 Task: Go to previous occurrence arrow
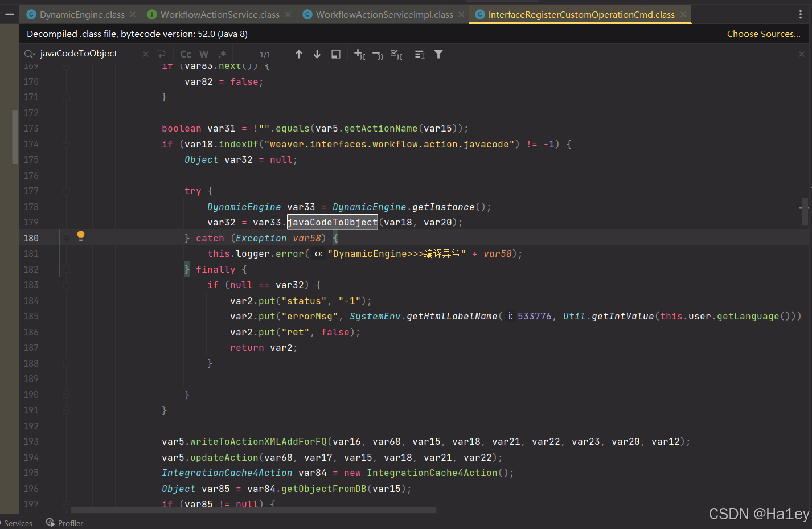pyautogui.click(x=299, y=54)
